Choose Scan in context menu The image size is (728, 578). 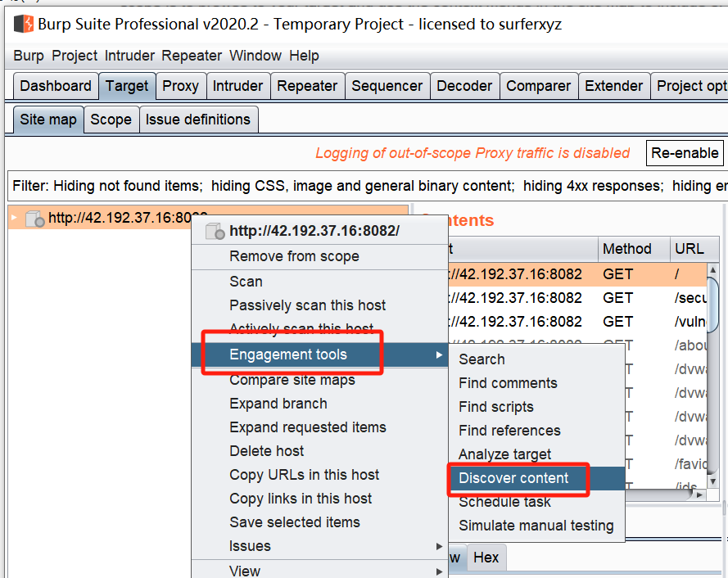319,282
